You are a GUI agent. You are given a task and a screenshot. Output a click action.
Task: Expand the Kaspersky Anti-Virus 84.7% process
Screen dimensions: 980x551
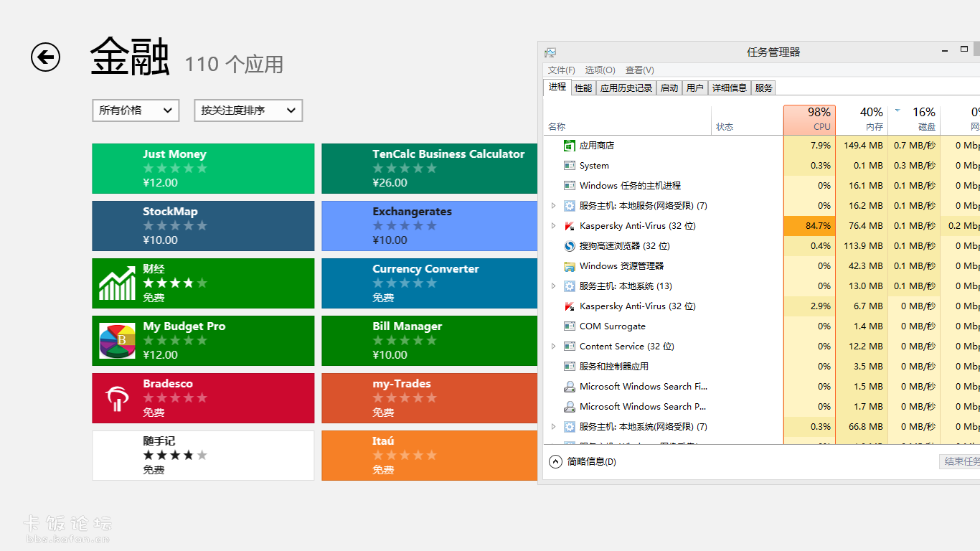pyautogui.click(x=553, y=225)
